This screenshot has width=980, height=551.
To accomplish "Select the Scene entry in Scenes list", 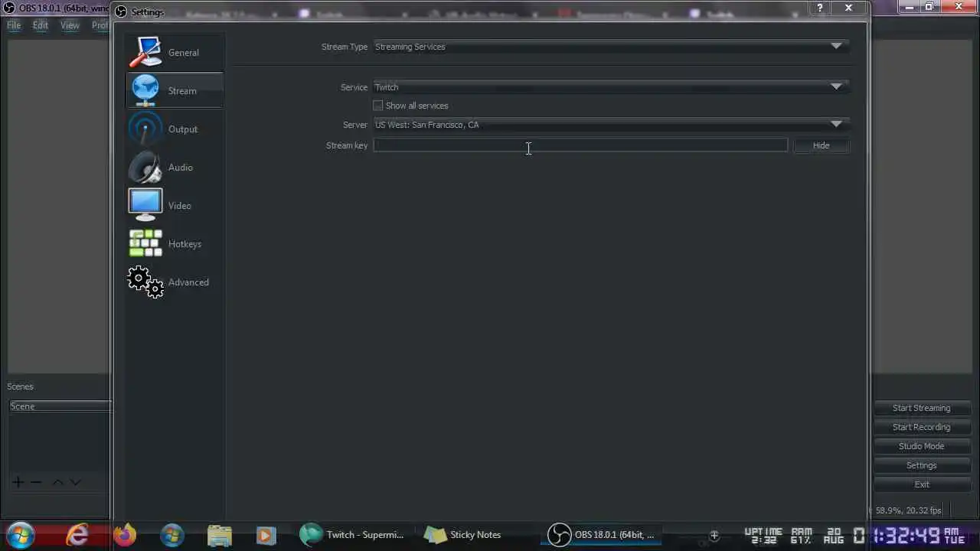I will (x=60, y=406).
